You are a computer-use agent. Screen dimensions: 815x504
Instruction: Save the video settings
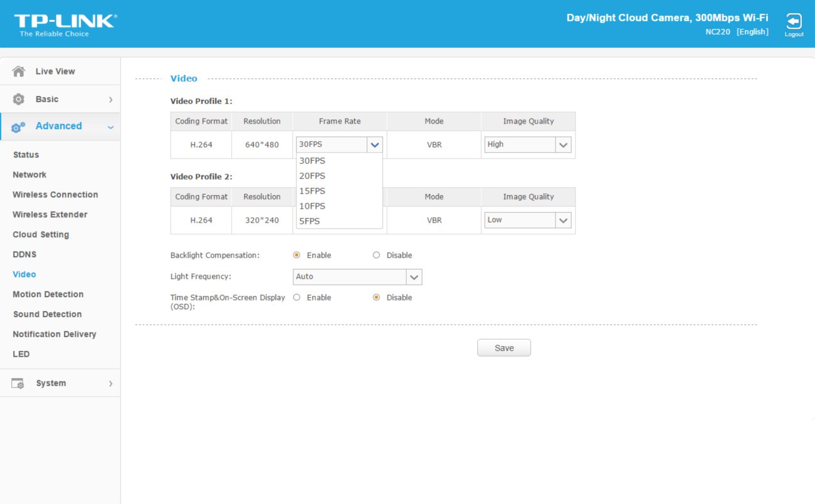503,348
